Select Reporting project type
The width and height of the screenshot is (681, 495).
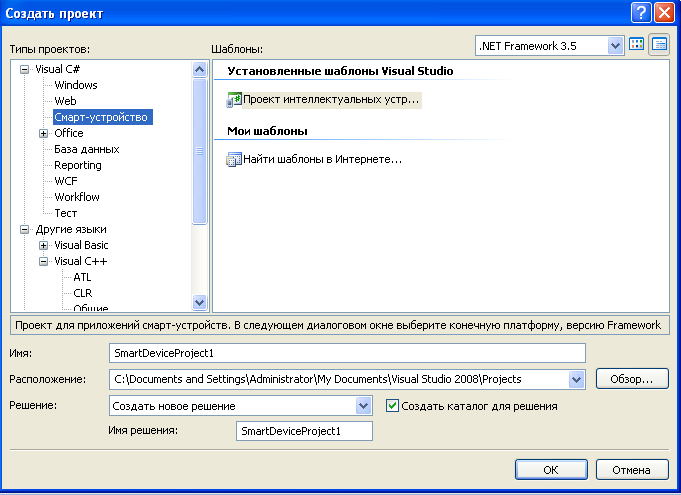(78, 165)
